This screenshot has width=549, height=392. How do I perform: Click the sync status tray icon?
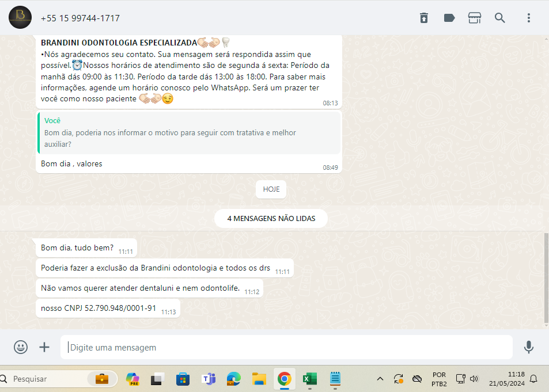point(399,379)
